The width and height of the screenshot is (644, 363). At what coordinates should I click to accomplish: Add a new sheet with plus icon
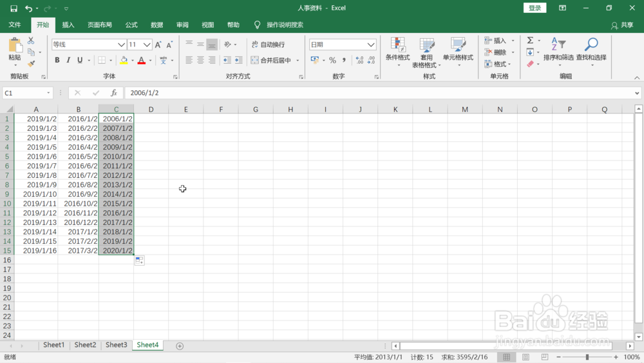click(x=180, y=346)
